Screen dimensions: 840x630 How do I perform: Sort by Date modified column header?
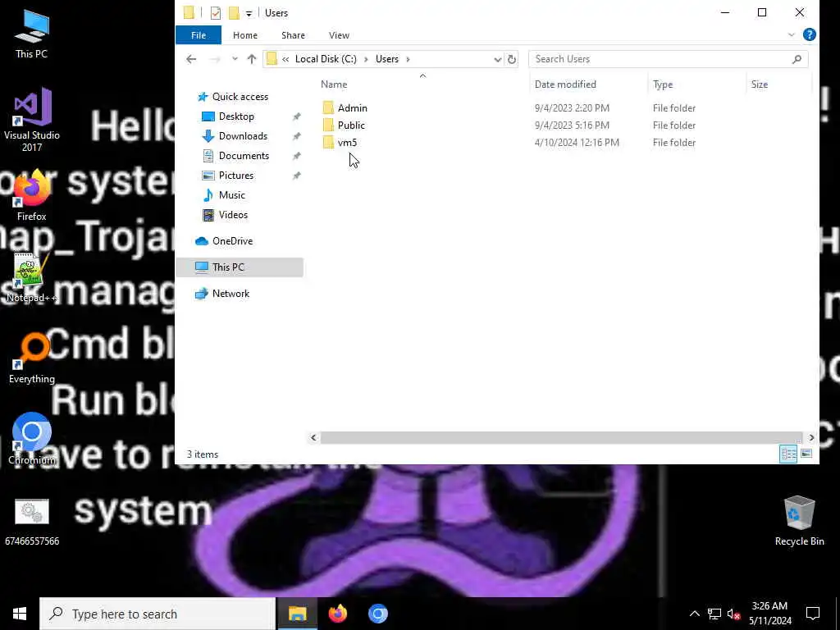(x=565, y=84)
